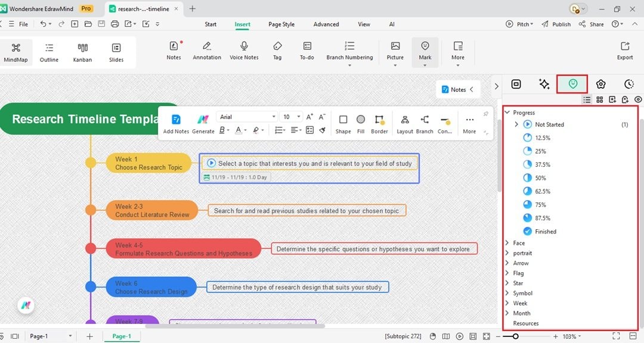This screenshot has height=343, width=644.
Task: Switch to the Insert ribbon tab
Action: [x=242, y=24]
